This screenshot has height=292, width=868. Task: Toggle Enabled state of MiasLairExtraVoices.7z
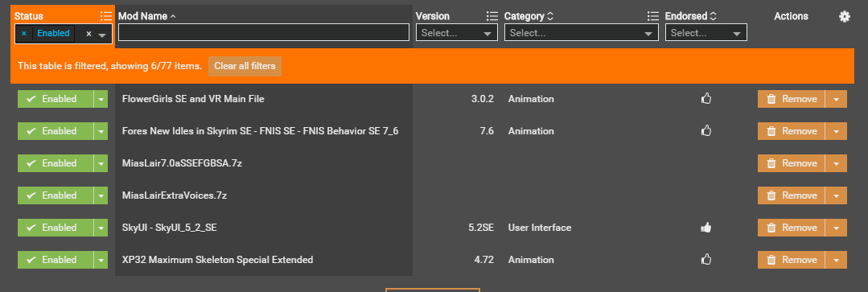(56, 195)
